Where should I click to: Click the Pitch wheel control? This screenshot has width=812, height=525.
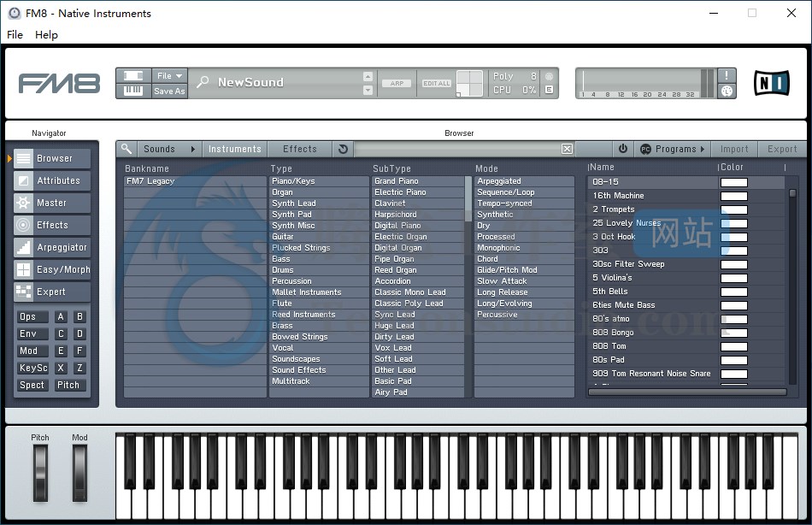point(40,474)
